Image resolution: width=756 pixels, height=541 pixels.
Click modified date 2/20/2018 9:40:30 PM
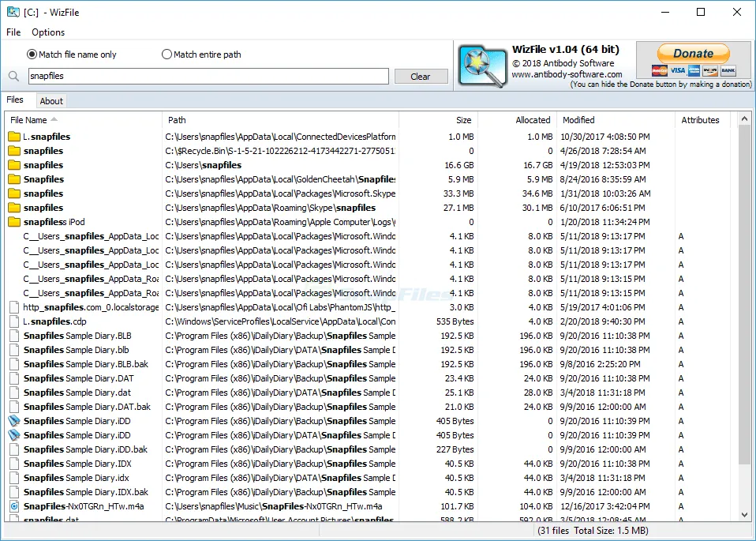pyautogui.click(x=603, y=321)
